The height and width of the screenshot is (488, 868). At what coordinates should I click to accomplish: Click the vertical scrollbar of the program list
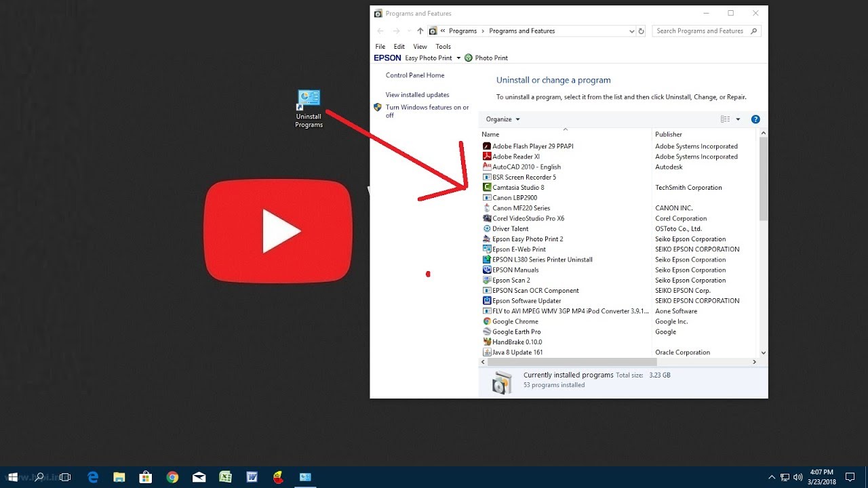click(x=764, y=179)
